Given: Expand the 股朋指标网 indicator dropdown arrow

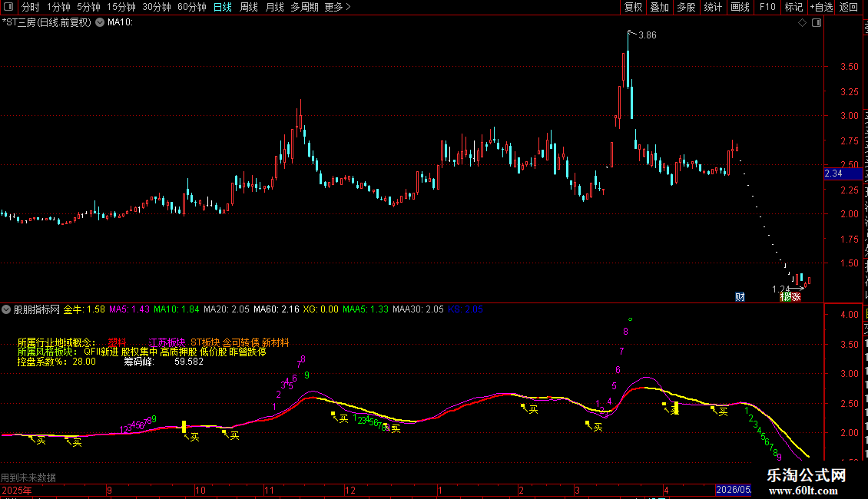Looking at the screenshot, I should coord(5,309).
